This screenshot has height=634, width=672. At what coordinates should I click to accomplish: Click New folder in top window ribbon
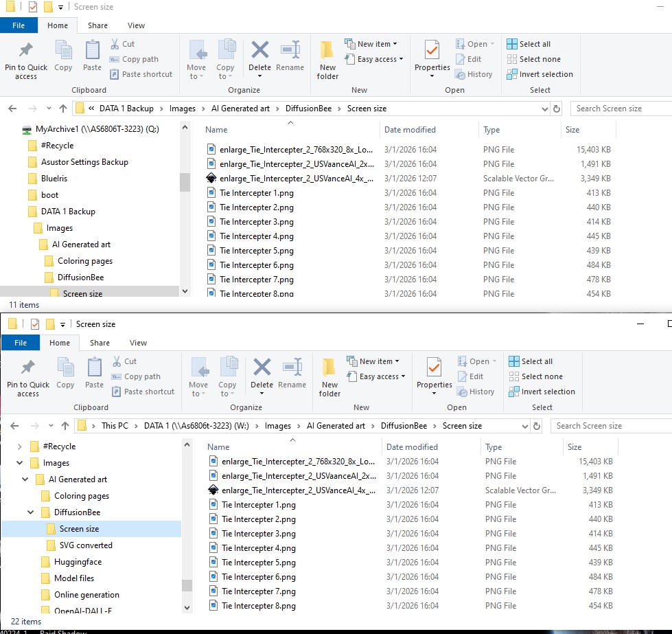pos(327,60)
